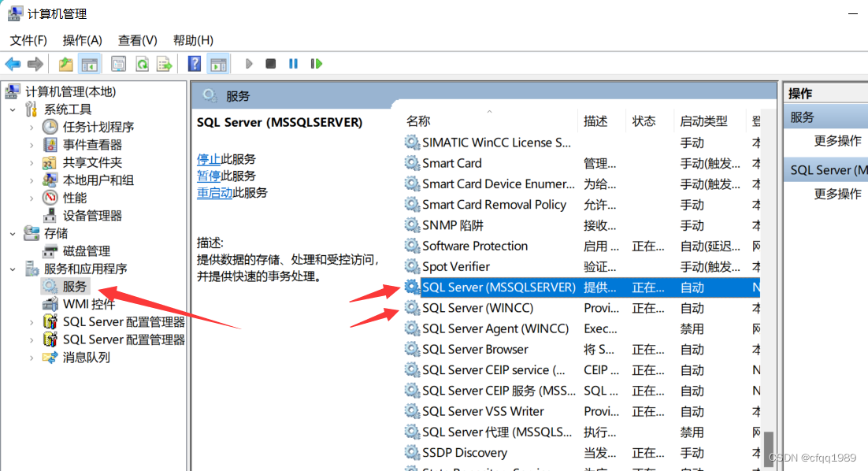The image size is (868, 471).
Task: Click the Stop service square icon
Action: coord(271,65)
